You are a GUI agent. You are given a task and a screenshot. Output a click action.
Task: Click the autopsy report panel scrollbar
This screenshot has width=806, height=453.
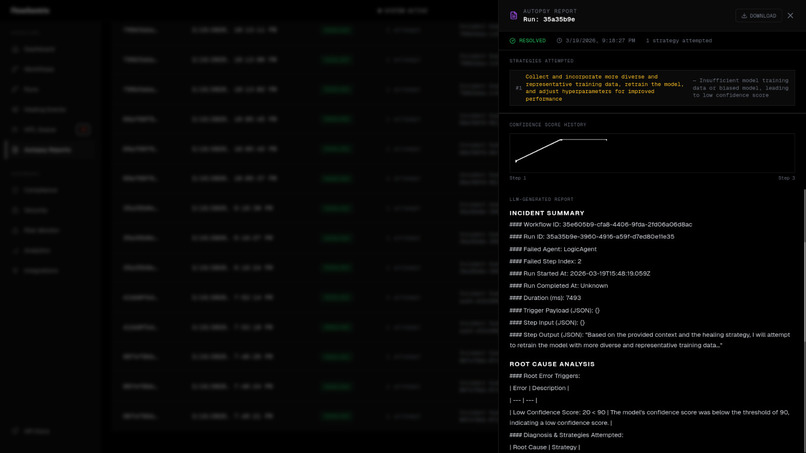pos(803,267)
